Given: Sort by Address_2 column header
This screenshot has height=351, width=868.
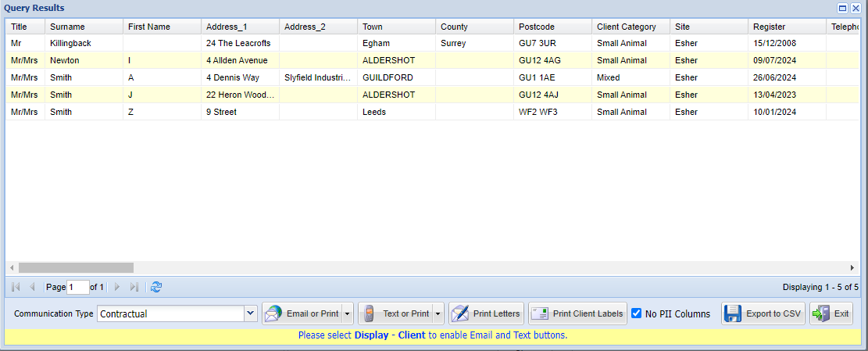Looking at the screenshot, I should 318,27.
